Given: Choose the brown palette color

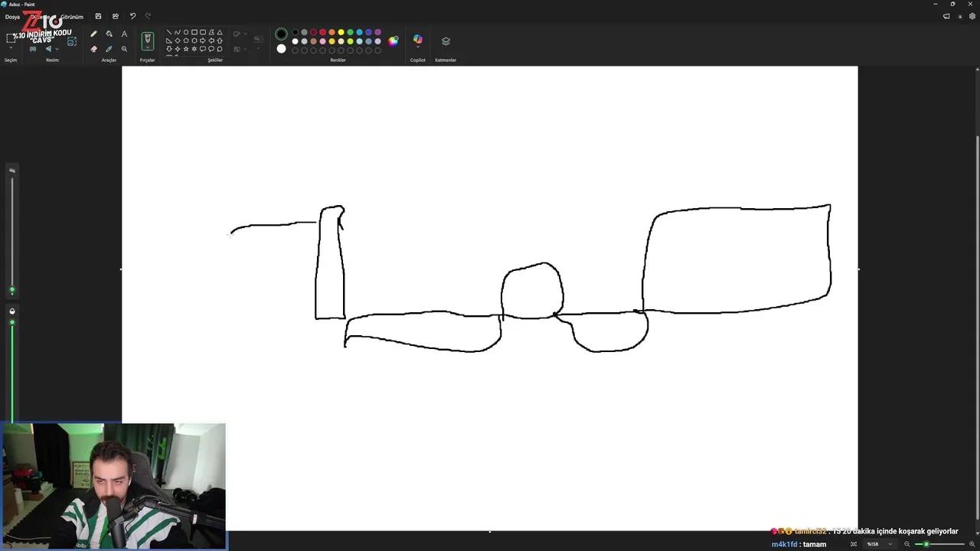Looking at the screenshot, I should [x=313, y=41].
